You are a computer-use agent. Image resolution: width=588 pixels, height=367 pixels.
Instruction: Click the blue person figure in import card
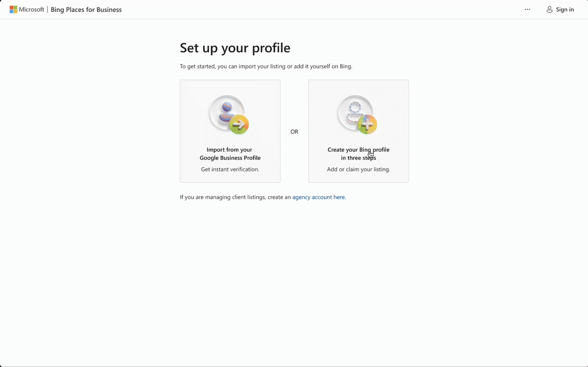pyautogui.click(x=226, y=111)
